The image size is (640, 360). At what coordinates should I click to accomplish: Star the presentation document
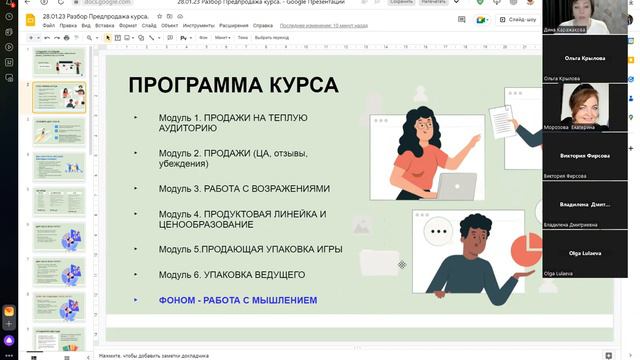pos(159,16)
